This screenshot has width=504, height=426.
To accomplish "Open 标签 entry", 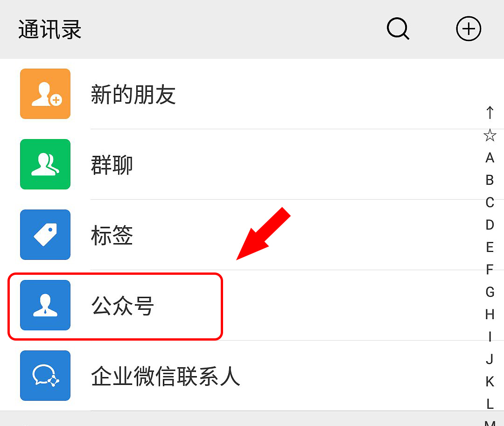I will (x=252, y=235).
